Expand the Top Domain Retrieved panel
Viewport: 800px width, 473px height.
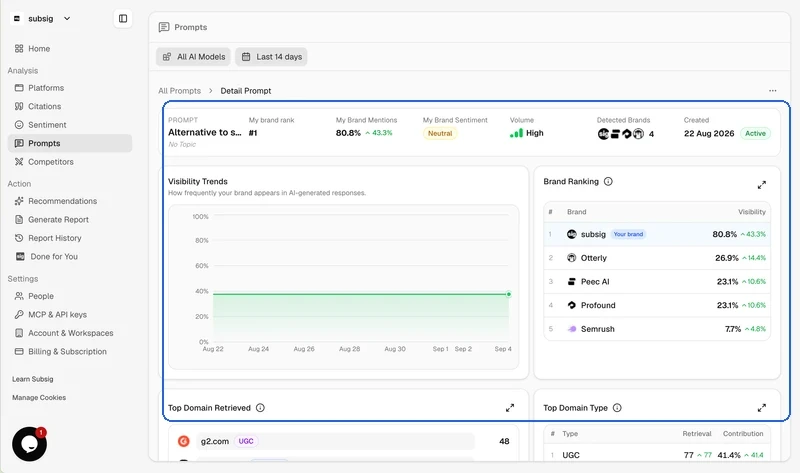[510, 408]
